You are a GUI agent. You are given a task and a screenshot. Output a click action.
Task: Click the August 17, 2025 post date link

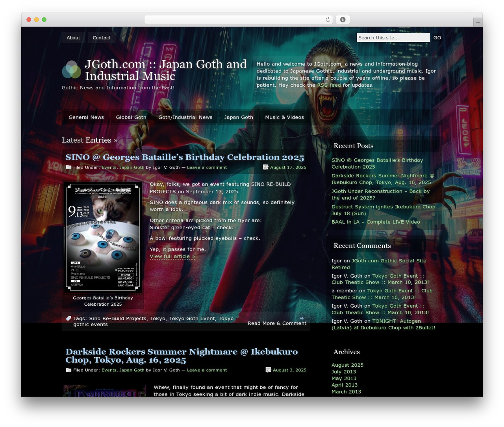[288, 167]
